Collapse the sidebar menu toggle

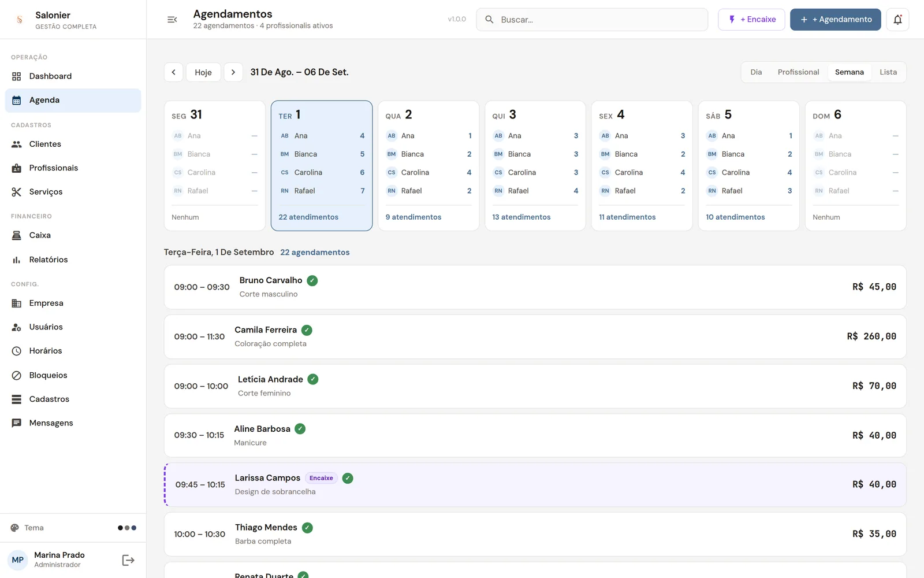click(172, 20)
